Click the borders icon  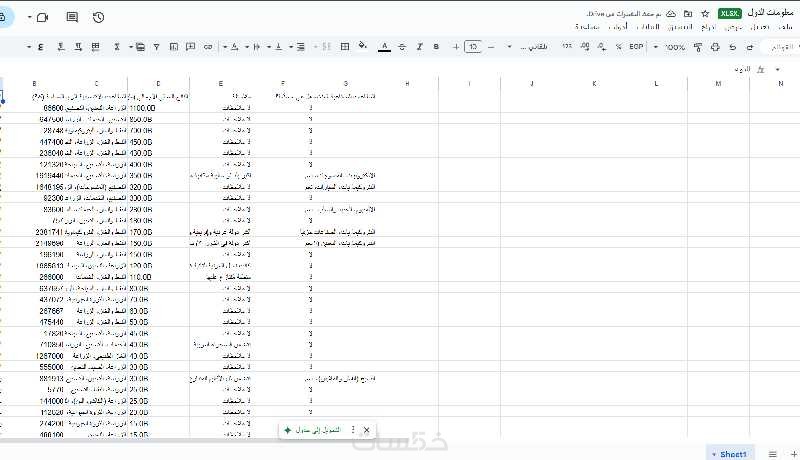click(x=345, y=47)
